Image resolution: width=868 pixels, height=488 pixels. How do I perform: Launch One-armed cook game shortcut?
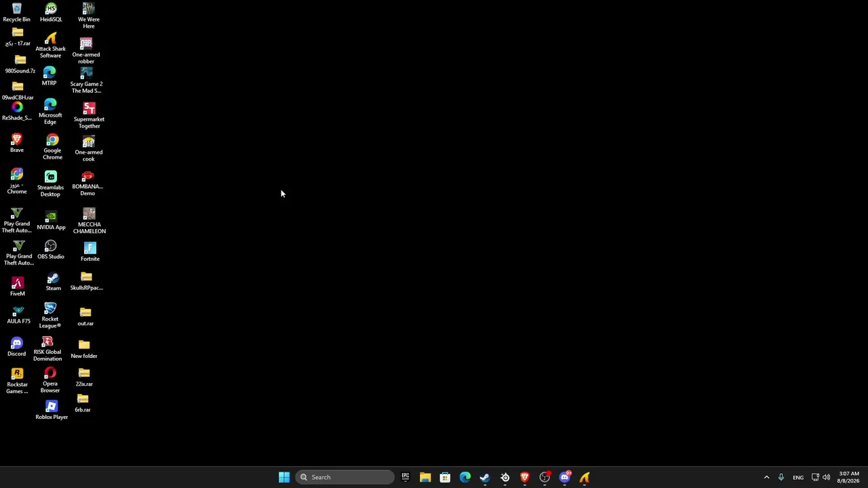pyautogui.click(x=88, y=149)
